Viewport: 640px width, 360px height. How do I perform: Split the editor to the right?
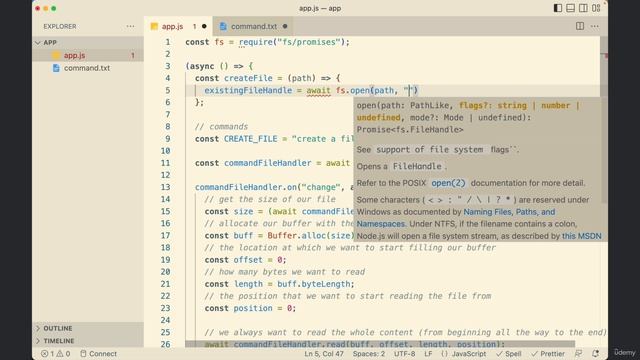click(580, 26)
